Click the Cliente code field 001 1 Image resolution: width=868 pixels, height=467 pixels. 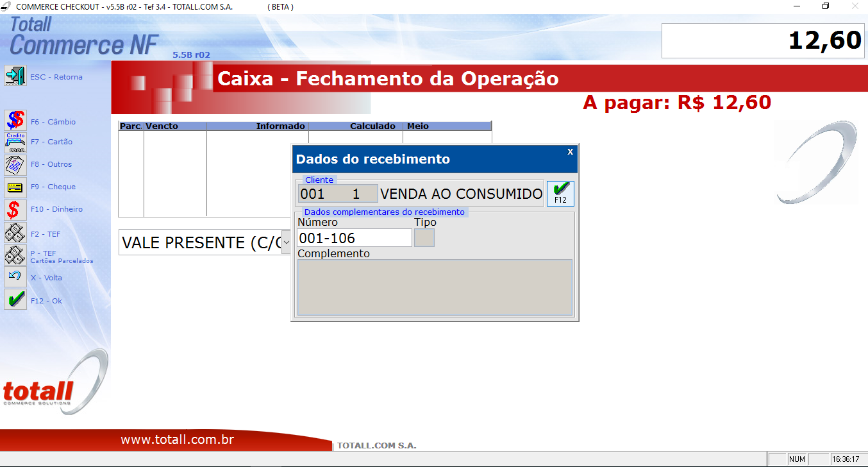pos(338,194)
